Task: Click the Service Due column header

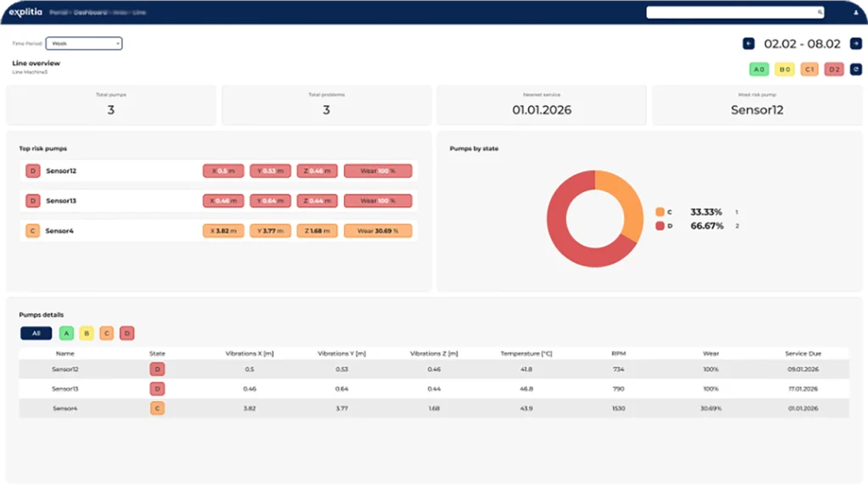Action: (x=802, y=353)
